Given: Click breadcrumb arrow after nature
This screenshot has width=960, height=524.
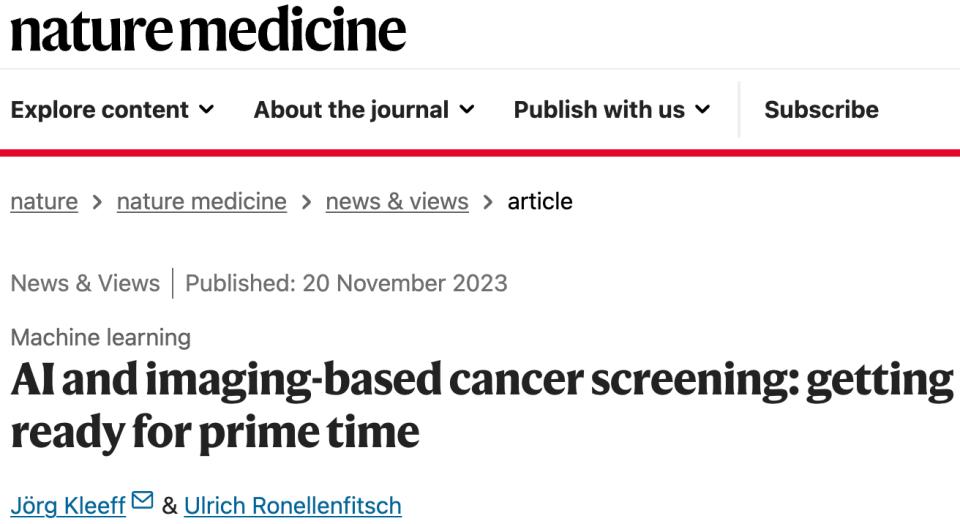Looking at the screenshot, I should (x=97, y=202).
